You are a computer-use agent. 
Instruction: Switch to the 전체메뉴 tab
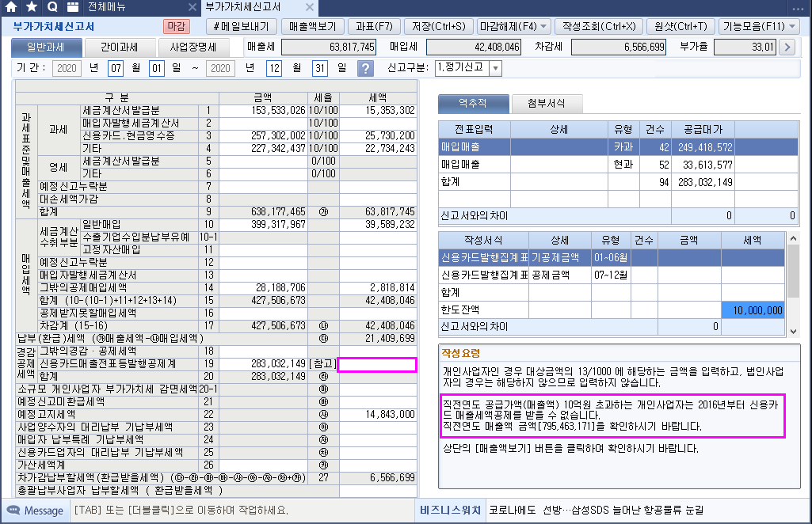coord(106,7)
